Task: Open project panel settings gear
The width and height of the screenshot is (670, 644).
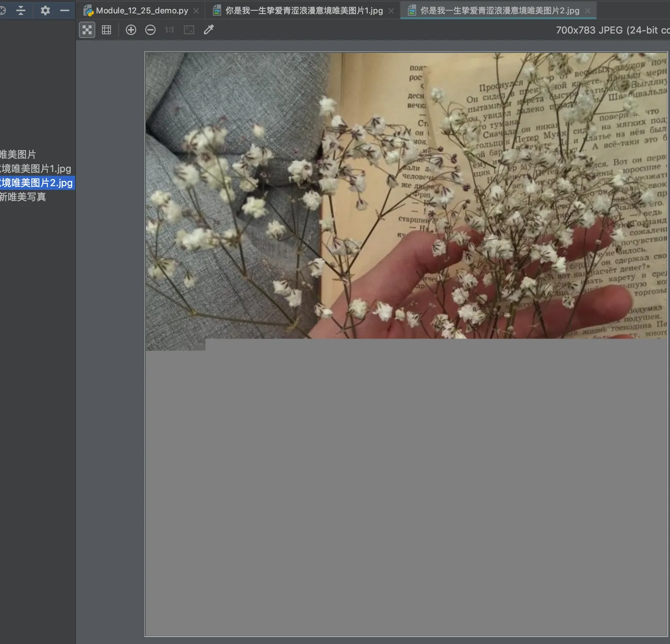Action: tap(45, 10)
